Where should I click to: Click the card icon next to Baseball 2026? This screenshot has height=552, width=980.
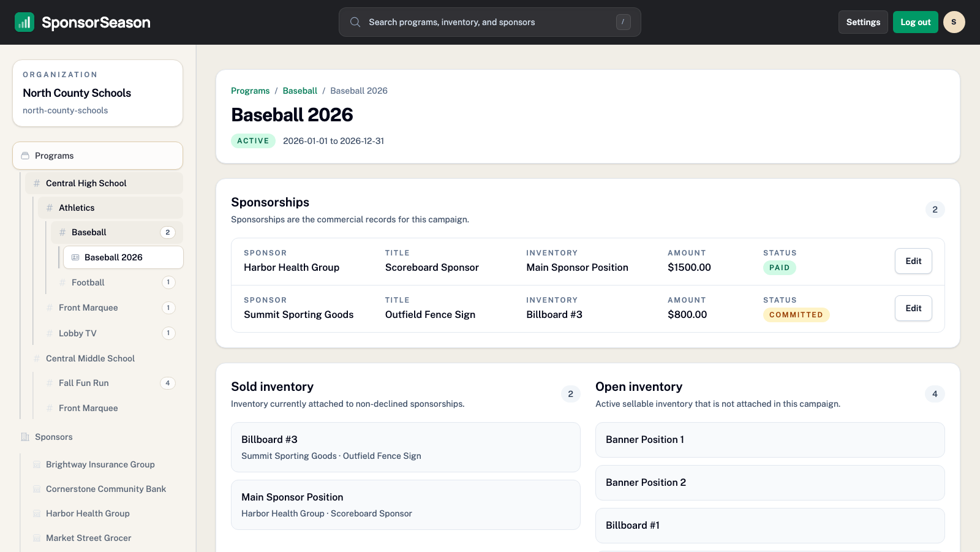pyautogui.click(x=75, y=257)
